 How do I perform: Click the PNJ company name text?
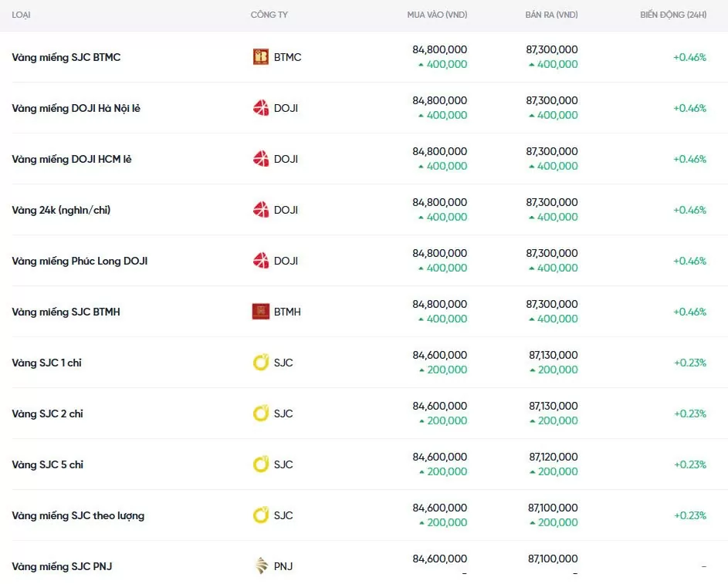click(x=283, y=566)
